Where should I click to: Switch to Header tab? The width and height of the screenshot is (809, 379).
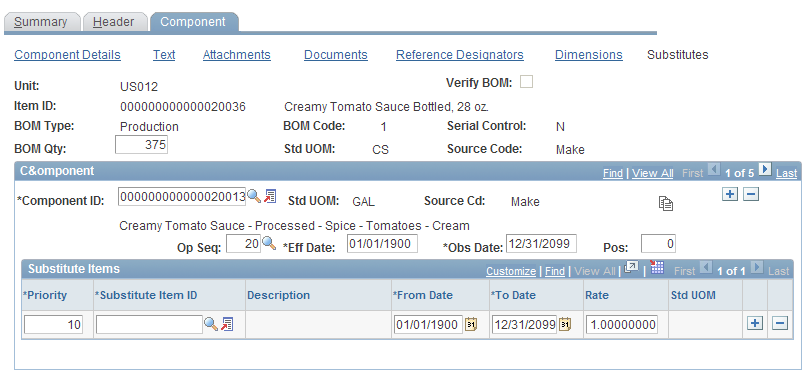tap(115, 22)
